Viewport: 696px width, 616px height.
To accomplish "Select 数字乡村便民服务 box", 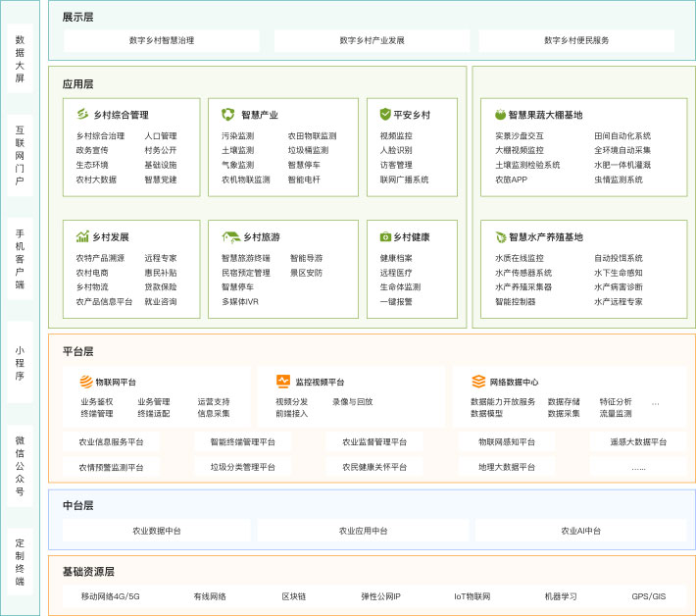I will 576,40.
